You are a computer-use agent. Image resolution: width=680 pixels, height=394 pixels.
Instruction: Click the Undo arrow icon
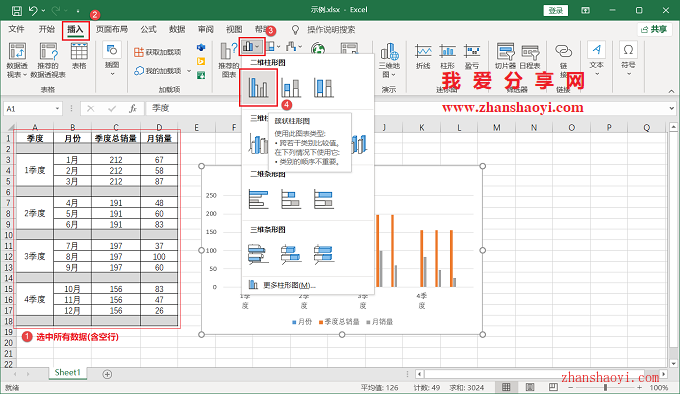(33, 10)
